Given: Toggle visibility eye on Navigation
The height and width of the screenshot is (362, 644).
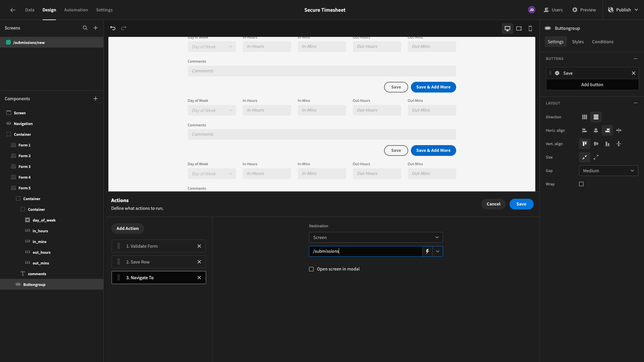Looking at the screenshot, I should click(x=9, y=124).
